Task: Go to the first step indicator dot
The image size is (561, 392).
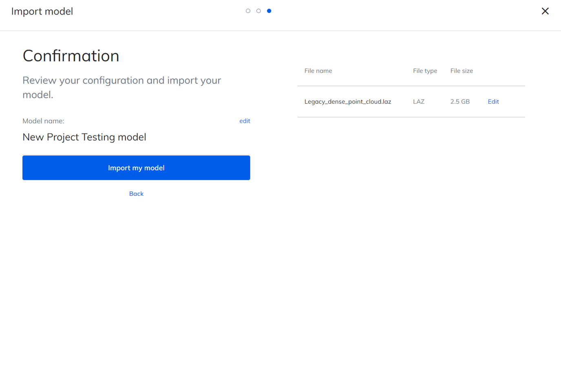Action: pyautogui.click(x=248, y=11)
